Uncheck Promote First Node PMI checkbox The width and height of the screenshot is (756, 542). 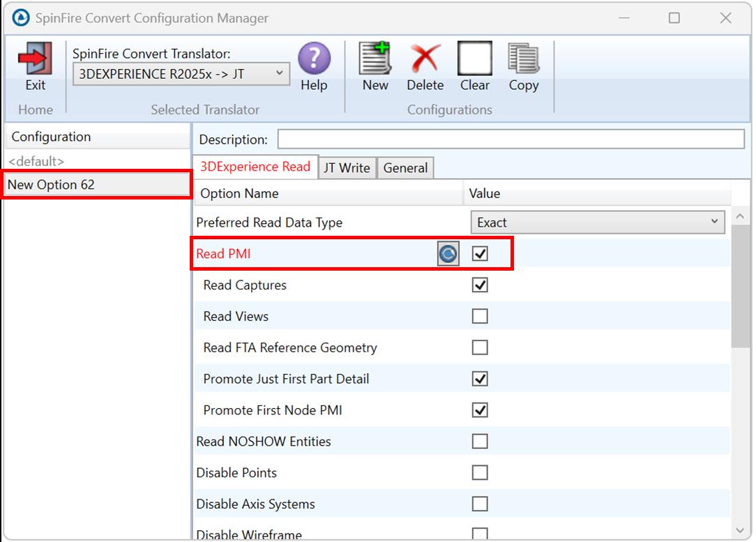[480, 410]
